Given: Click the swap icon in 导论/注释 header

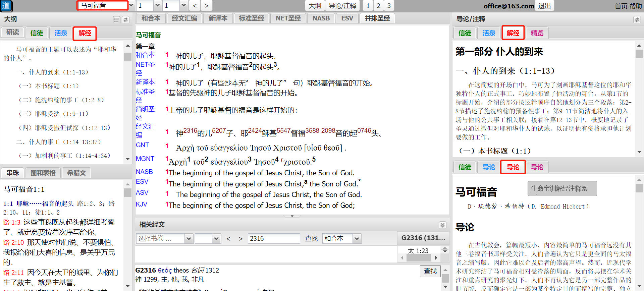Looking at the screenshot, I should (x=637, y=19).
